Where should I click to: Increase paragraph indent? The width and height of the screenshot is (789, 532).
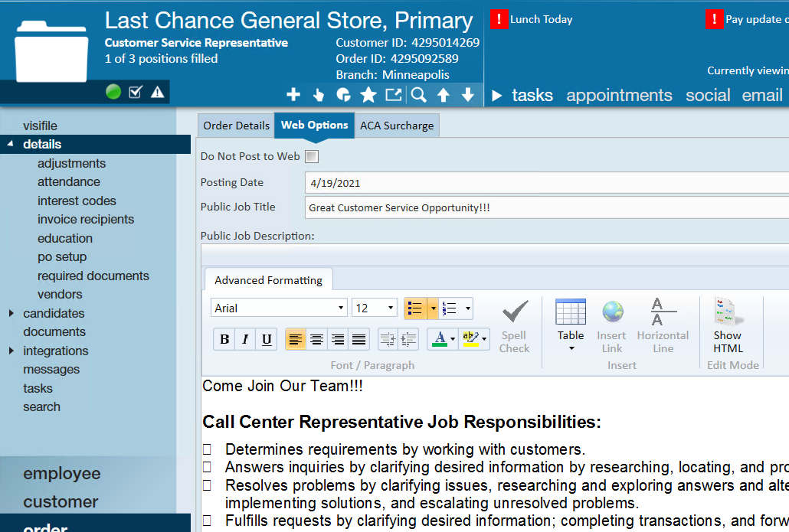(408, 339)
